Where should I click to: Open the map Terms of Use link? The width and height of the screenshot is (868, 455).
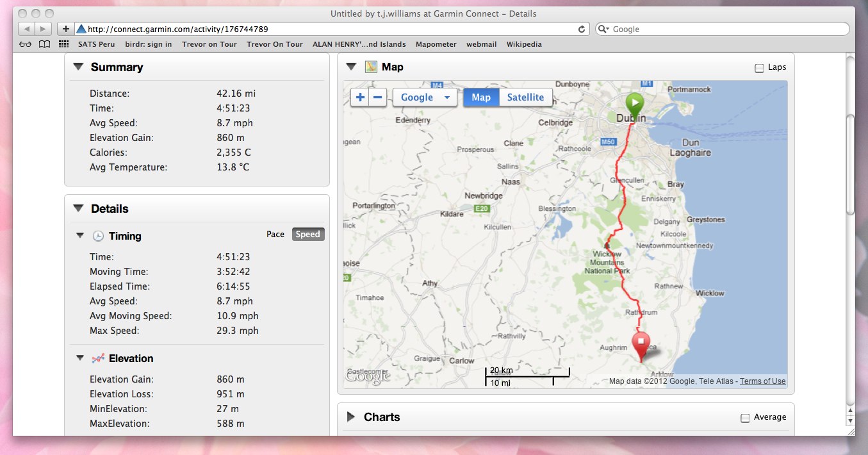click(762, 381)
